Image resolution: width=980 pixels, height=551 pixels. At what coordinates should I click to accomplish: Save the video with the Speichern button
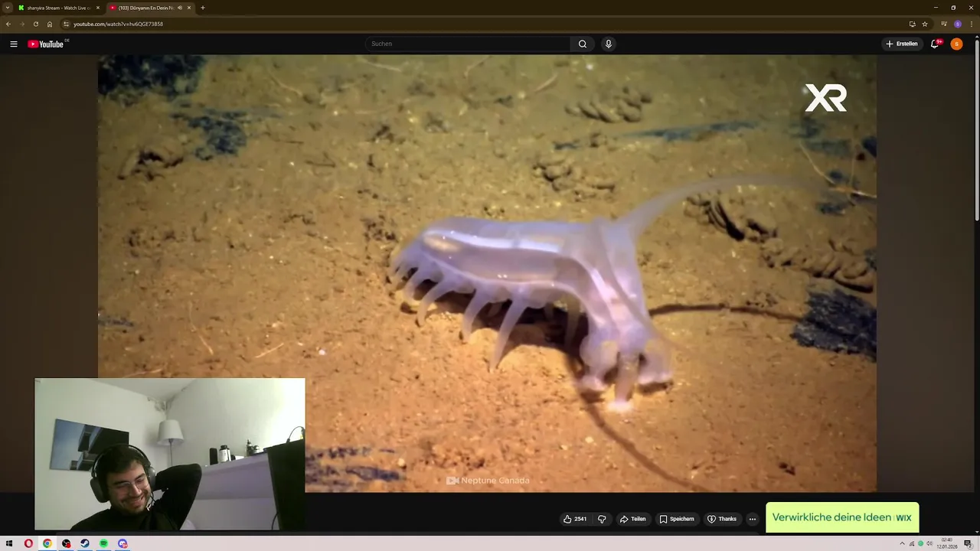[x=677, y=519]
